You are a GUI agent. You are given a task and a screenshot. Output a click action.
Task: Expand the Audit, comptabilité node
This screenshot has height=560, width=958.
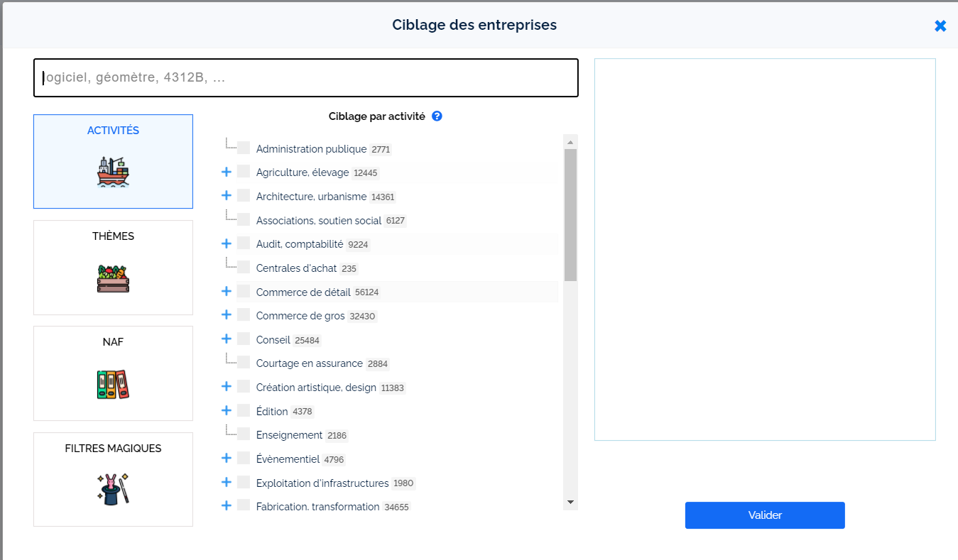click(x=227, y=243)
